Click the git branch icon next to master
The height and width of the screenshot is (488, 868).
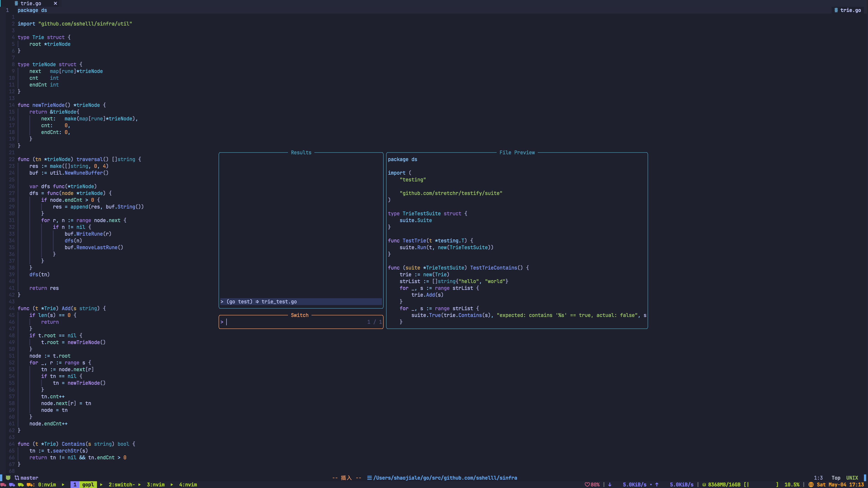pyautogui.click(x=17, y=478)
